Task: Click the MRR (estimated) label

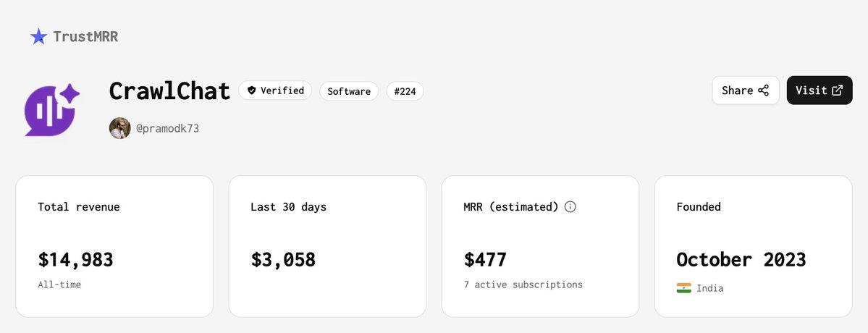Action: tap(511, 207)
